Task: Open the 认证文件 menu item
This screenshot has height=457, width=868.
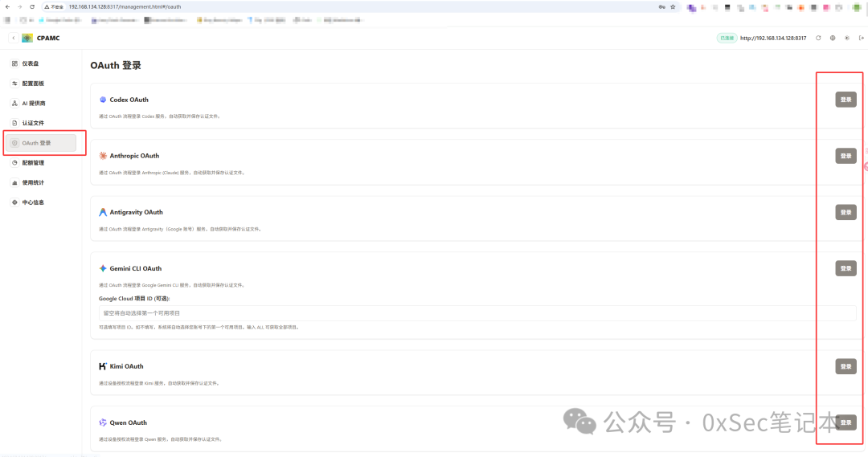Action: coord(42,123)
